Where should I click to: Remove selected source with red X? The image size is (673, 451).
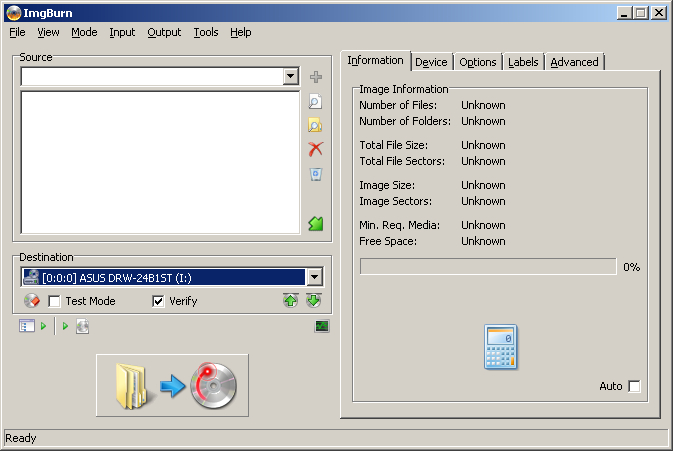(315, 149)
